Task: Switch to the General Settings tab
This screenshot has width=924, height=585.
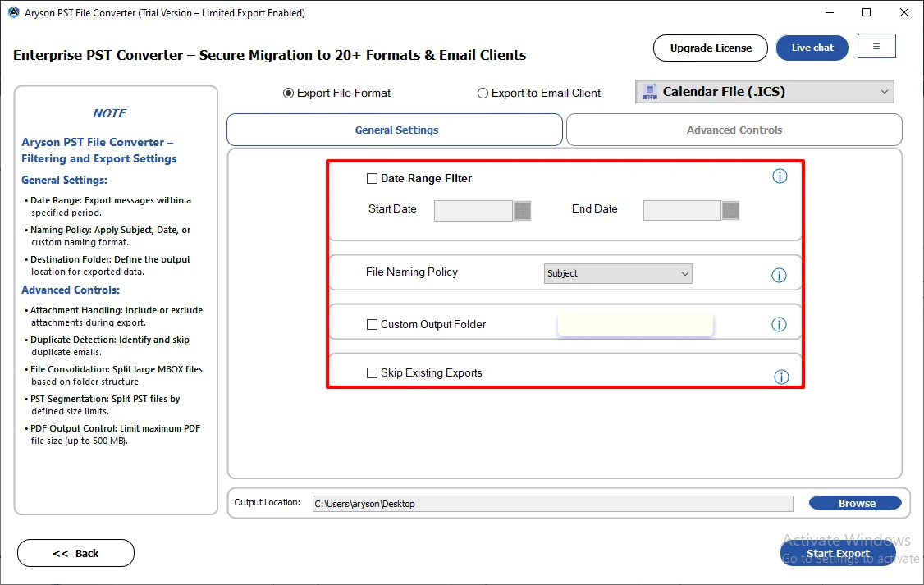Action: [394, 130]
